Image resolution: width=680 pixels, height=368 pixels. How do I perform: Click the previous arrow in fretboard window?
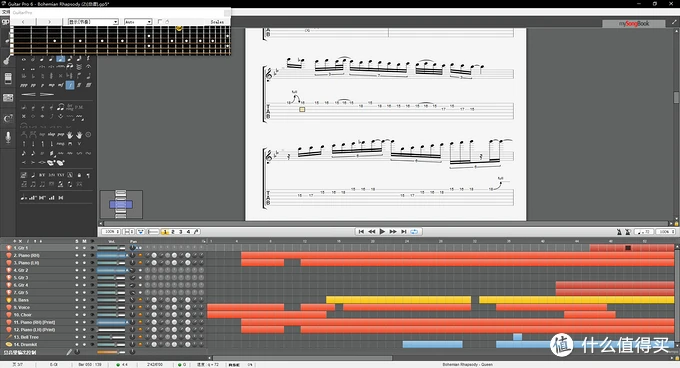click(23, 22)
